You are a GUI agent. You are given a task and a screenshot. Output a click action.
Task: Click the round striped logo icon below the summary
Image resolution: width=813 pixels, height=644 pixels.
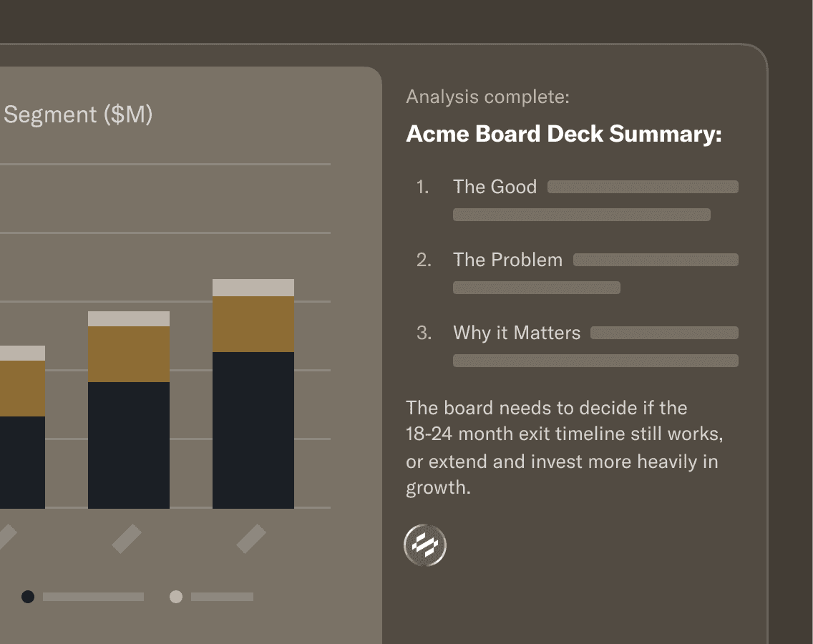[x=425, y=545]
